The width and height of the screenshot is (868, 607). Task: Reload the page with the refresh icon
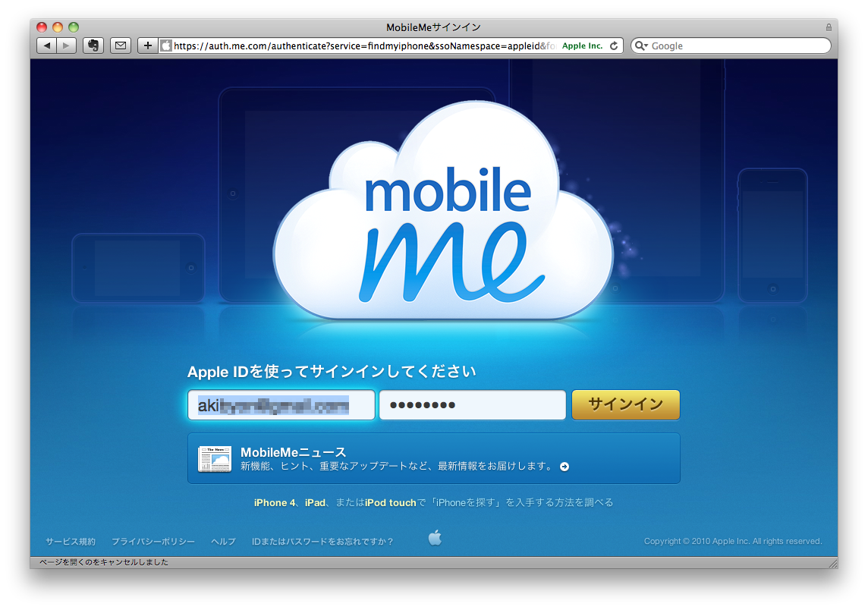click(x=614, y=46)
